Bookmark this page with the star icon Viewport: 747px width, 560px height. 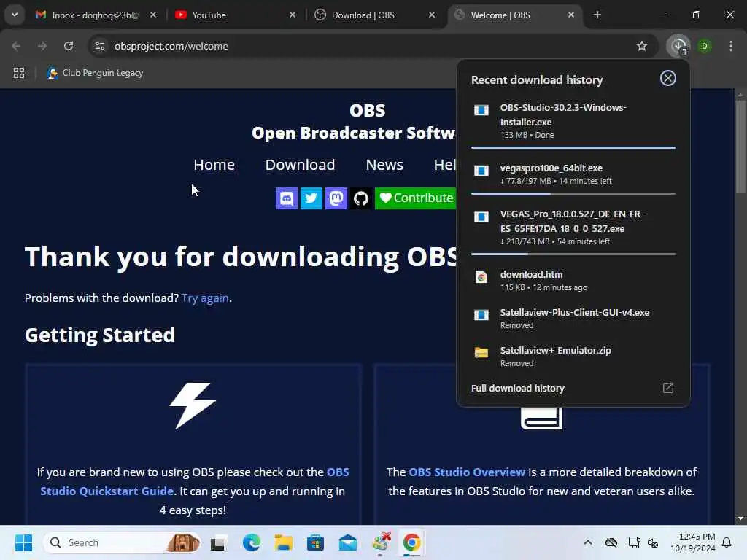[x=642, y=46]
